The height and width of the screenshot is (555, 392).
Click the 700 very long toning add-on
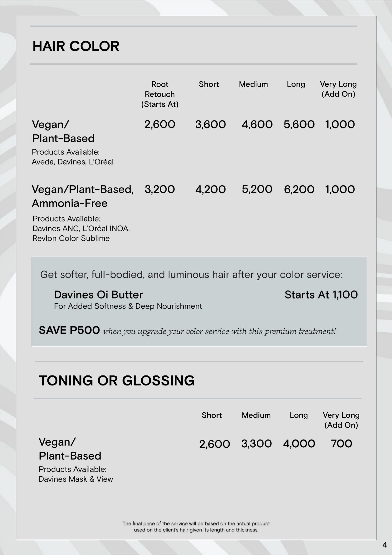pos(341,443)
